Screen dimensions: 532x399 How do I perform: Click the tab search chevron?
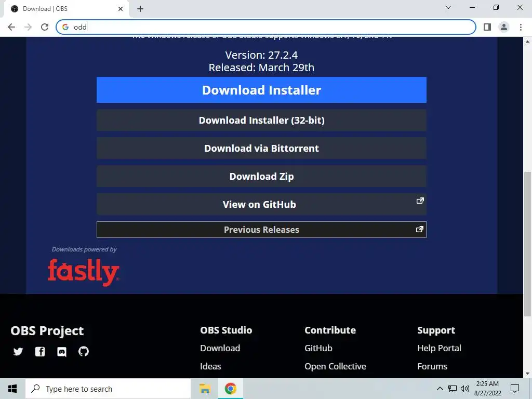[448, 7]
